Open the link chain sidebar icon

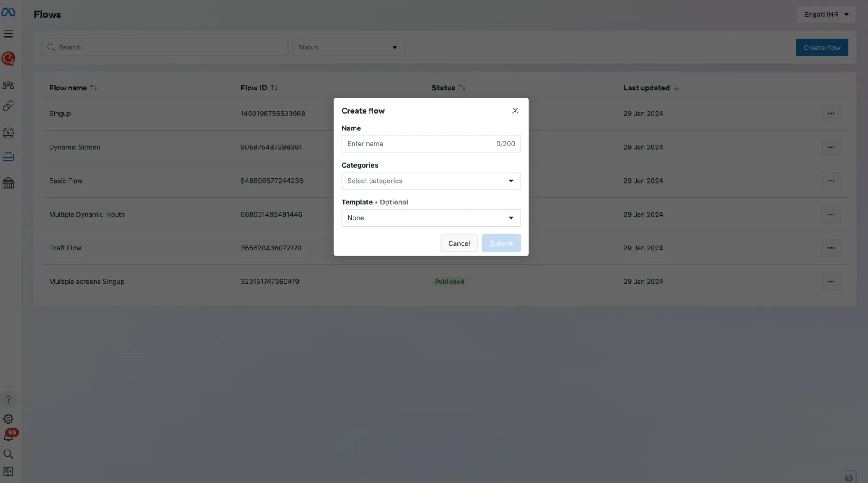pyautogui.click(x=8, y=105)
